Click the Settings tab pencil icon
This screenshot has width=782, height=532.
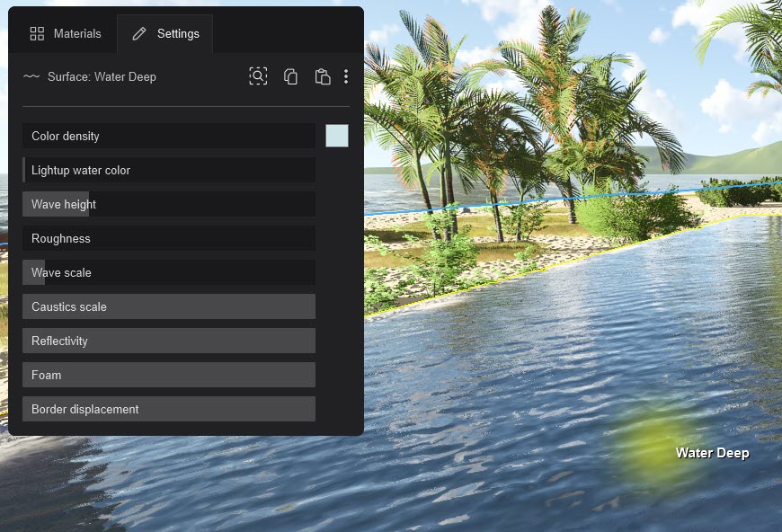[139, 33]
